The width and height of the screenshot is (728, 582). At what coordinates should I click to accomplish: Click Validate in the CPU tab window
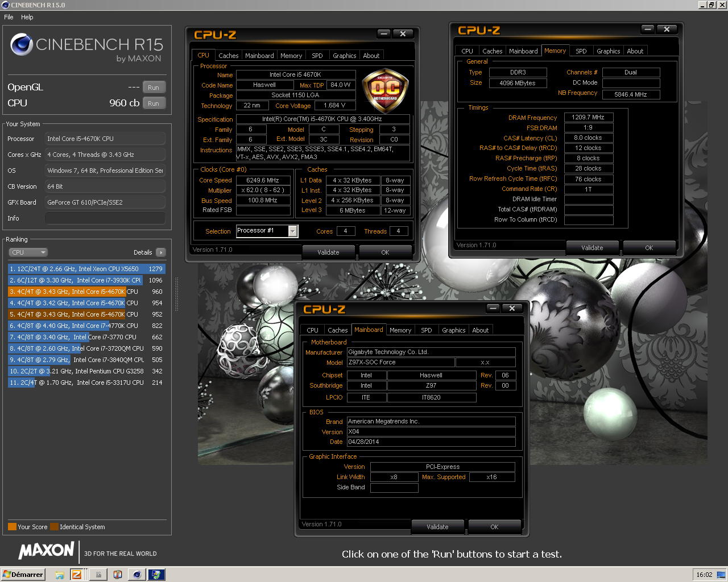tap(328, 252)
